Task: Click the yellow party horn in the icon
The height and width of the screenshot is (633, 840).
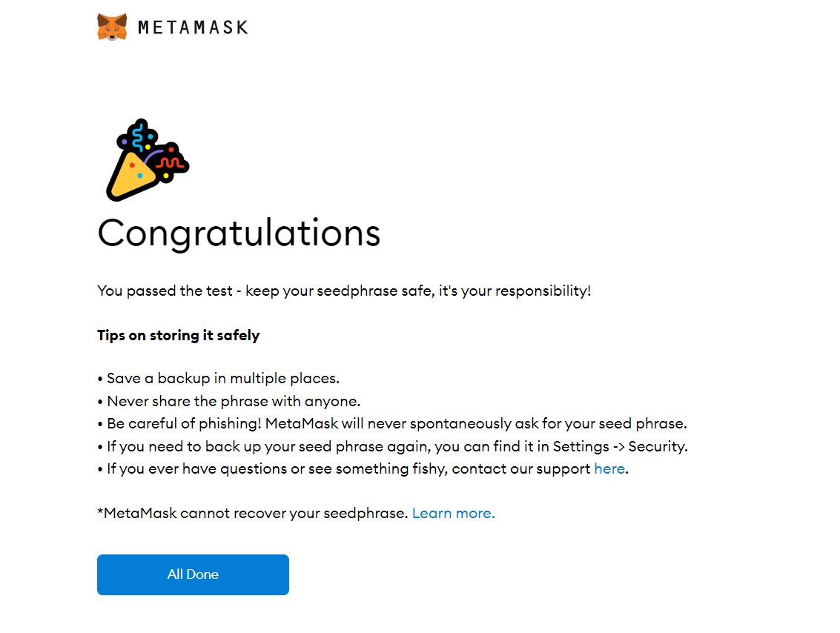Action: [133, 174]
